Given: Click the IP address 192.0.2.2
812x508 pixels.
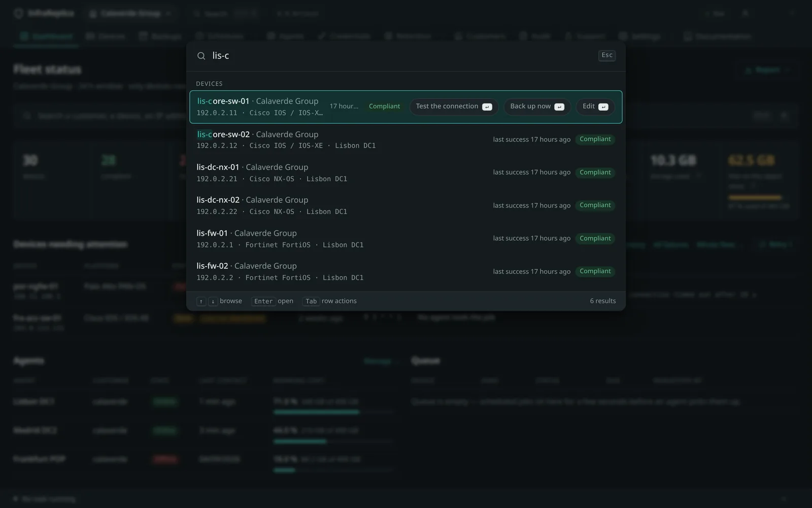Looking at the screenshot, I should tap(215, 278).
